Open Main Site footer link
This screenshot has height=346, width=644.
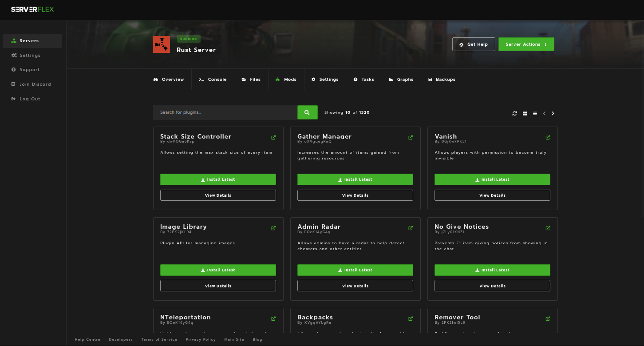tap(234, 340)
